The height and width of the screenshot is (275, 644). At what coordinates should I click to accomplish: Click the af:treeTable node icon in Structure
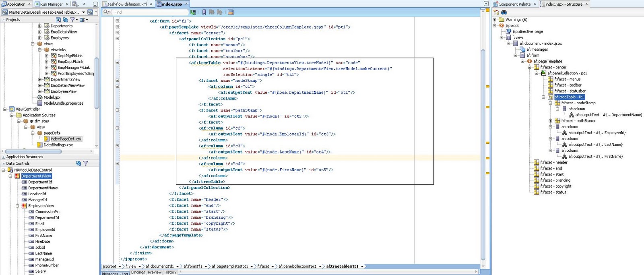(x=551, y=97)
